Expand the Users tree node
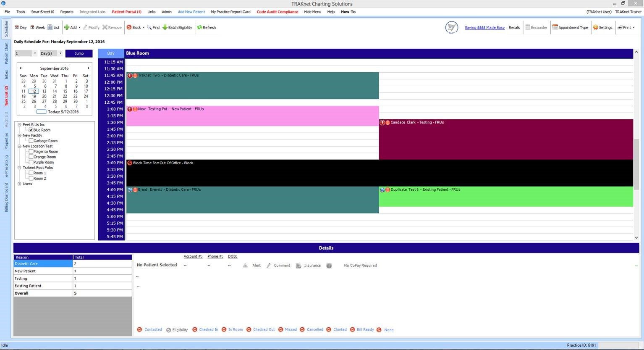The height and width of the screenshot is (350, 644). (19, 184)
